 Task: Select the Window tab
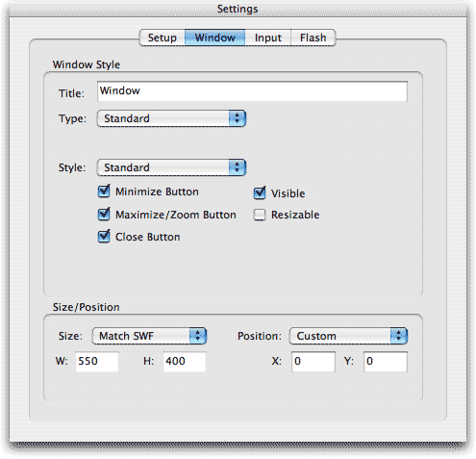coord(214,38)
